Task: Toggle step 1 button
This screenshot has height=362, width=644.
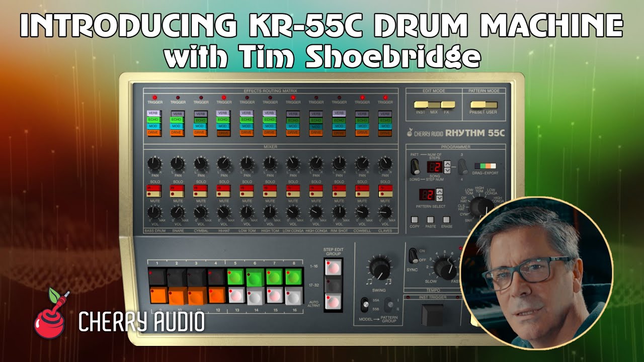Action: (157, 277)
